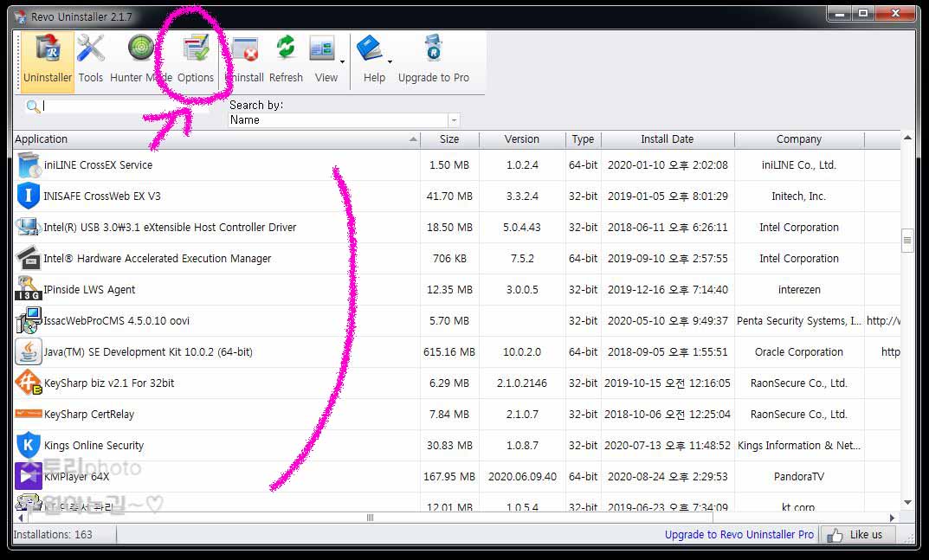The width and height of the screenshot is (929, 560).
Task: Click the version 2020.06.09.40 cell
Action: click(522, 476)
